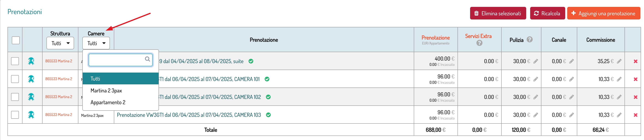Click Aggiungi una prenotazione button
The height and width of the screenshot is (140, 644).
click(x=603, y=14)
